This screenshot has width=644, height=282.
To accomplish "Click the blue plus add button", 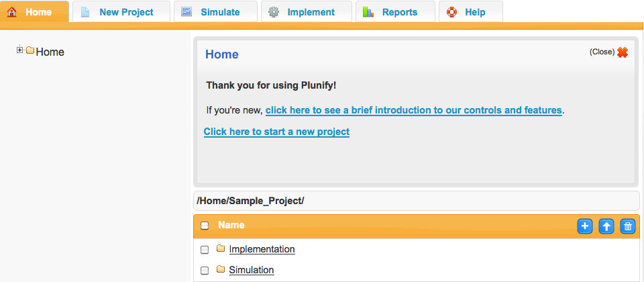I will coord(585,226).
